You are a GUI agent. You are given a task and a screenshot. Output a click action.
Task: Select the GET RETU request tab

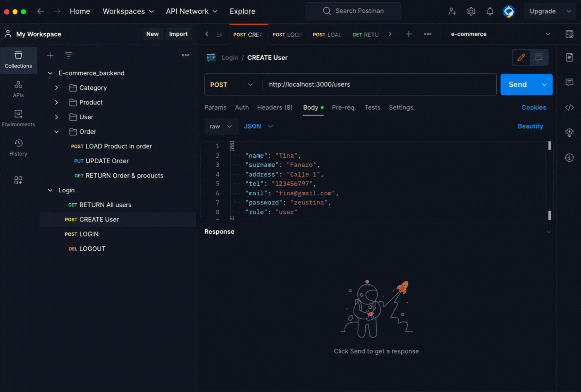[x=365, y=34]
